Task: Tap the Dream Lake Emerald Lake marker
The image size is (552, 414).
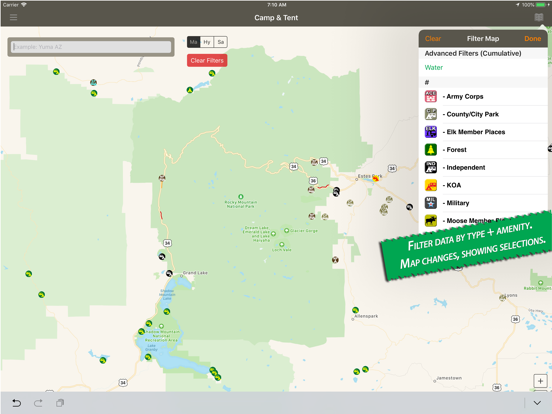Action: coord(273,233)
